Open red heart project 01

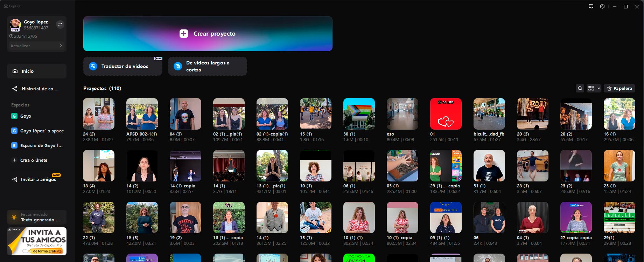(x=446, y=114)
